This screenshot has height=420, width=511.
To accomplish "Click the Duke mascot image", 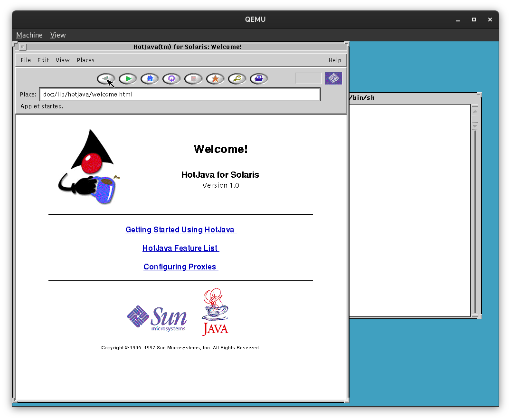I will [89, 167].
